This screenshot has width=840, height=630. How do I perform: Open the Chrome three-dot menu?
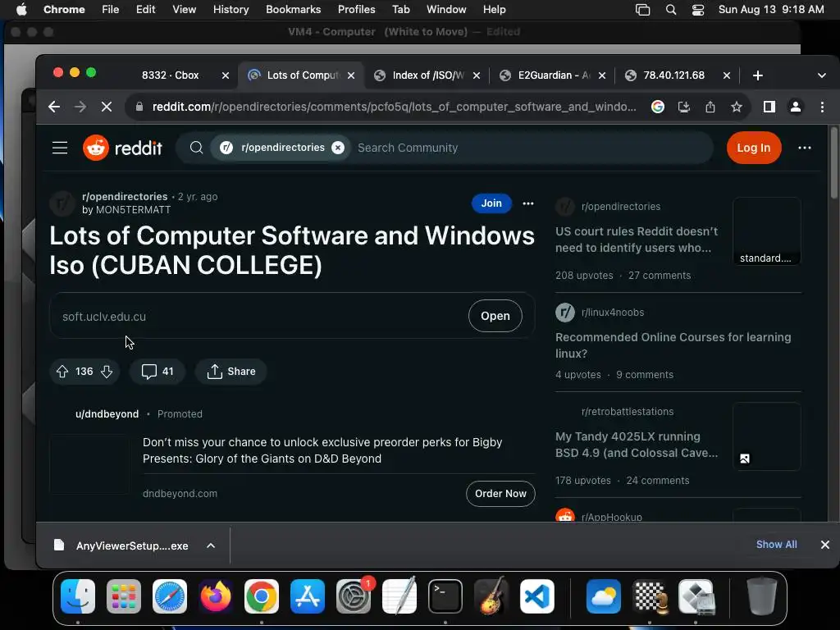(x=822, y=107)
